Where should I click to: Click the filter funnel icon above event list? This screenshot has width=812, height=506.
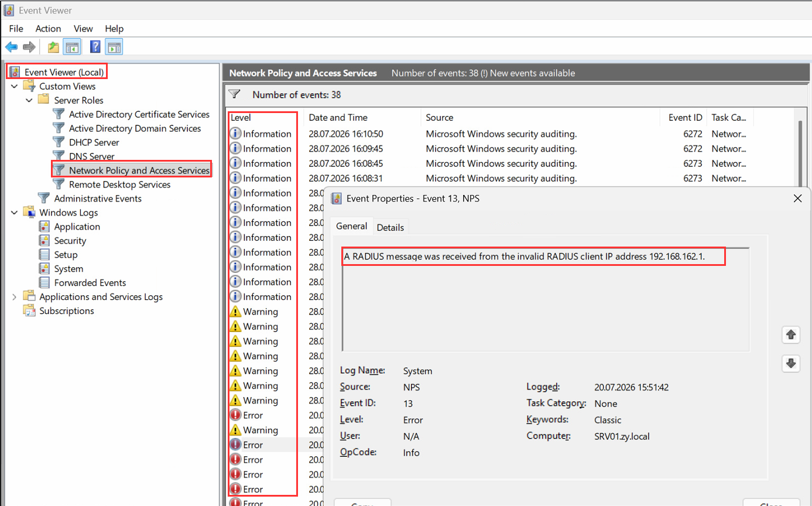tap(234, 94)
